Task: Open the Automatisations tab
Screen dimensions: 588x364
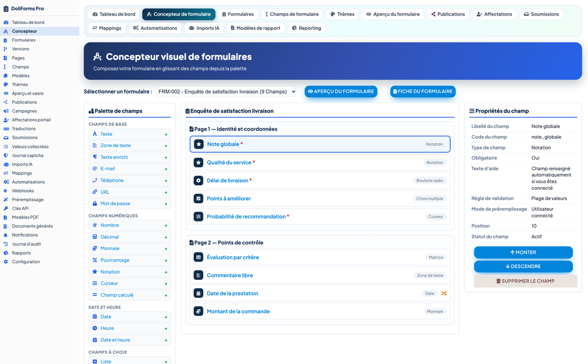Action: pos(155,28)
